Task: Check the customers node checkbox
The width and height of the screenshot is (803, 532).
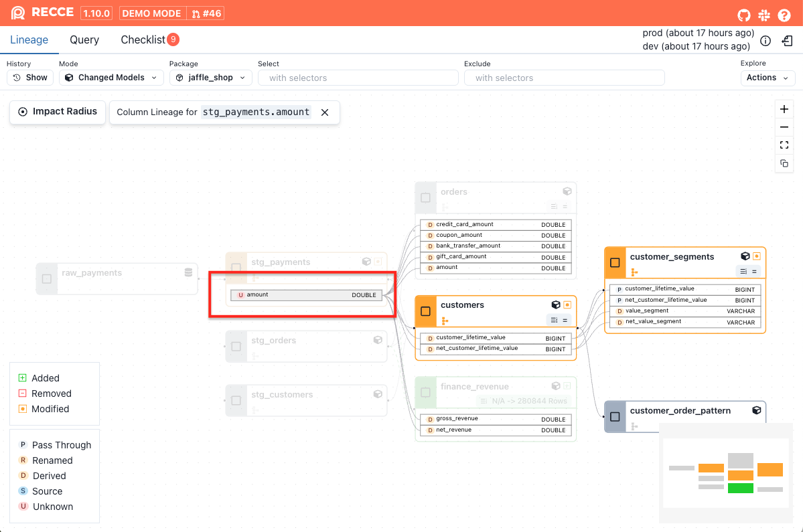Action: [x=425, y=311]
